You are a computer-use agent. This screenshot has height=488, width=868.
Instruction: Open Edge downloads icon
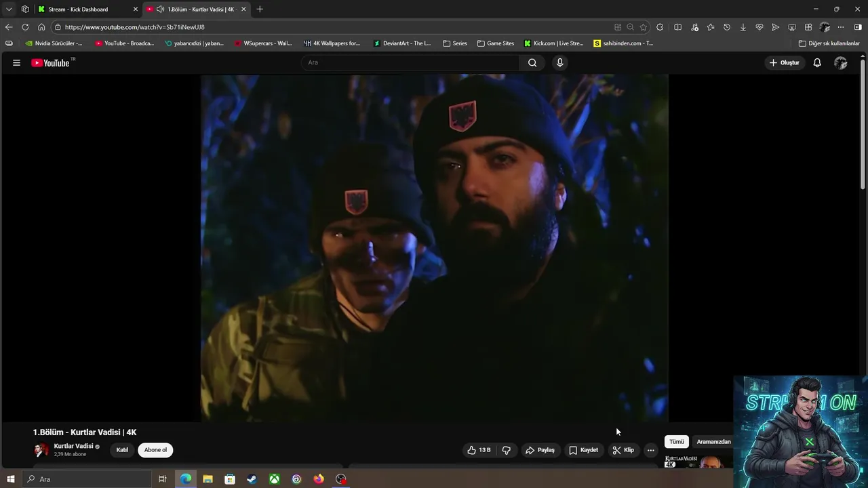[x=743, y=27]
